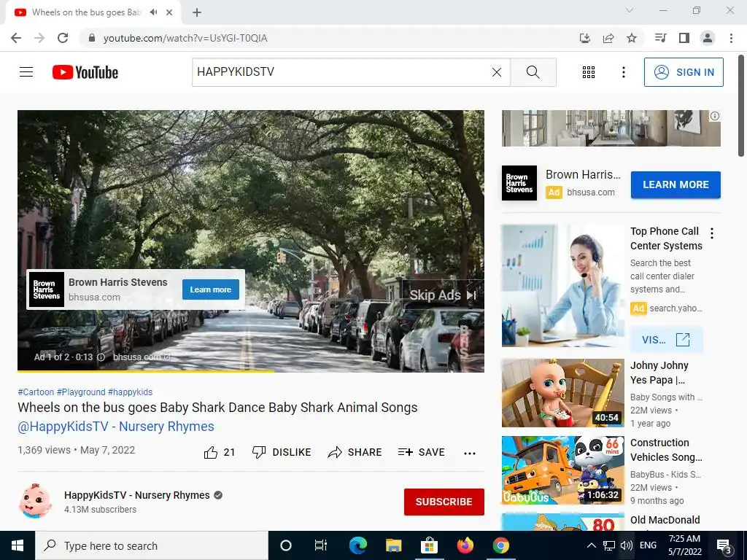The height and width of the screenshot is (560, 747).
Task: Open Johny Johny Yes Papa video thumbnail
Action: (562, 393)
